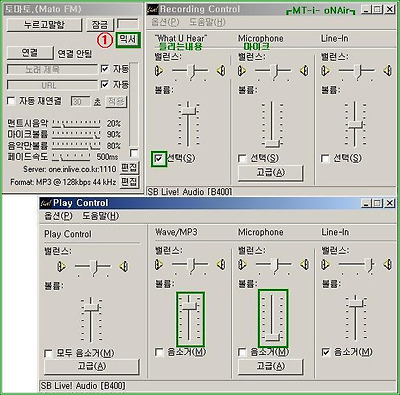
Task: Click Play Control master volume slider
Action: pyautogui.click(x=91, y=319)
